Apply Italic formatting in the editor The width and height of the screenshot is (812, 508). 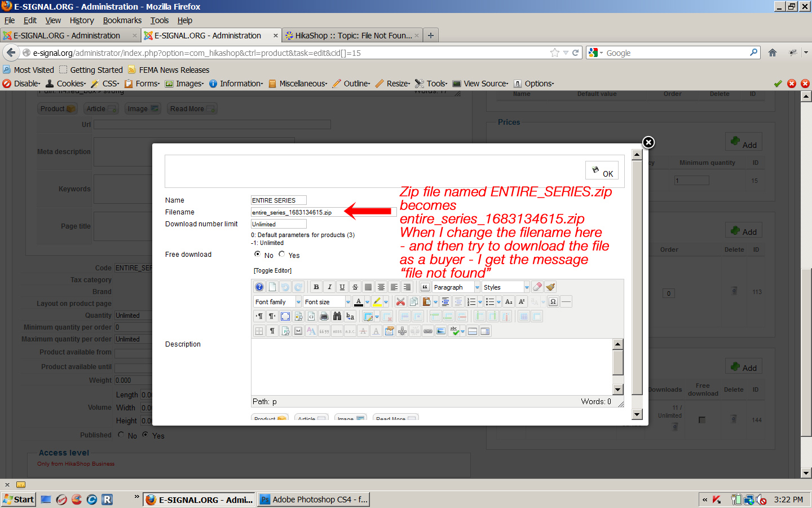pyautogui.click(x=329, y=287)
